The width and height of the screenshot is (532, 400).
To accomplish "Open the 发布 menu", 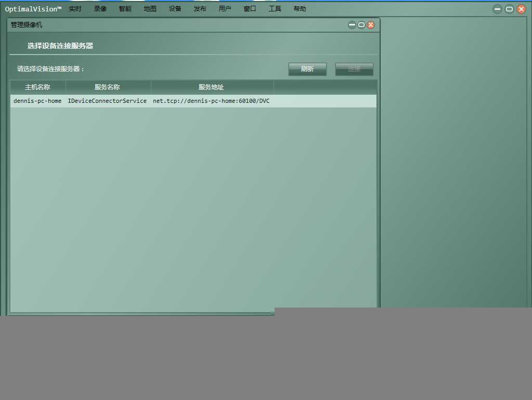I will (200, 9).
